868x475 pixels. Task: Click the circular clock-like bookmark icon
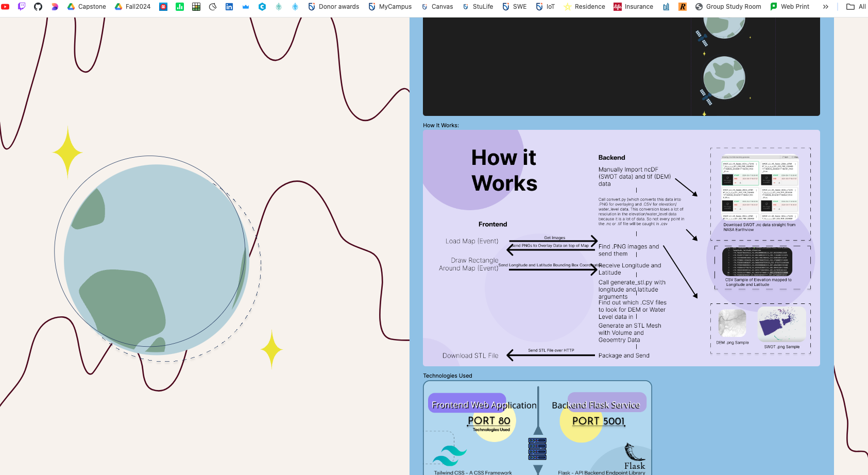click(213, 7)
